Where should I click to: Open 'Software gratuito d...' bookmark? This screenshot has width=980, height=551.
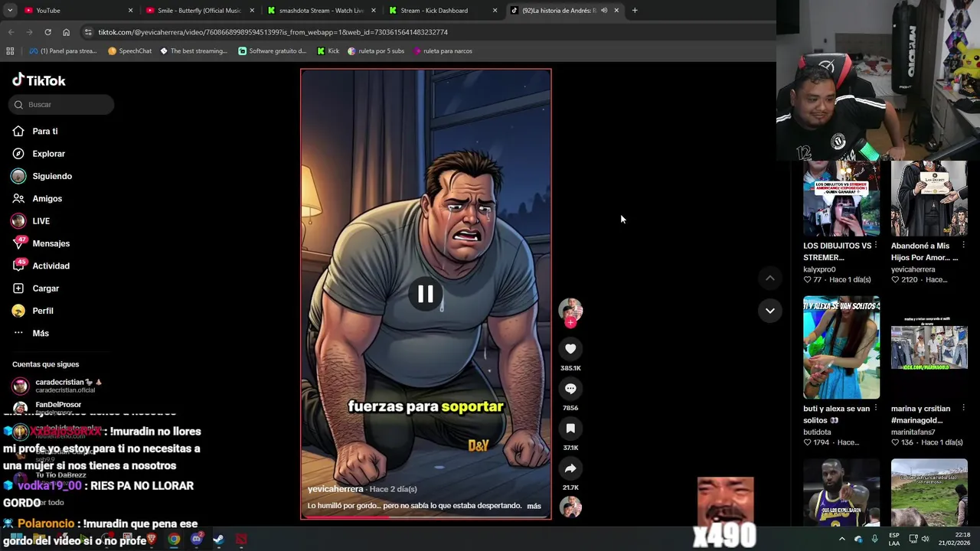pyautogui.click(x=272, y=51)
